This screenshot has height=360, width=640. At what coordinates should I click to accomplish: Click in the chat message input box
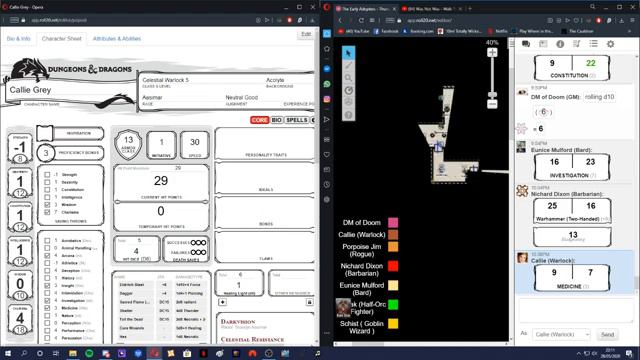click(576, 311)
